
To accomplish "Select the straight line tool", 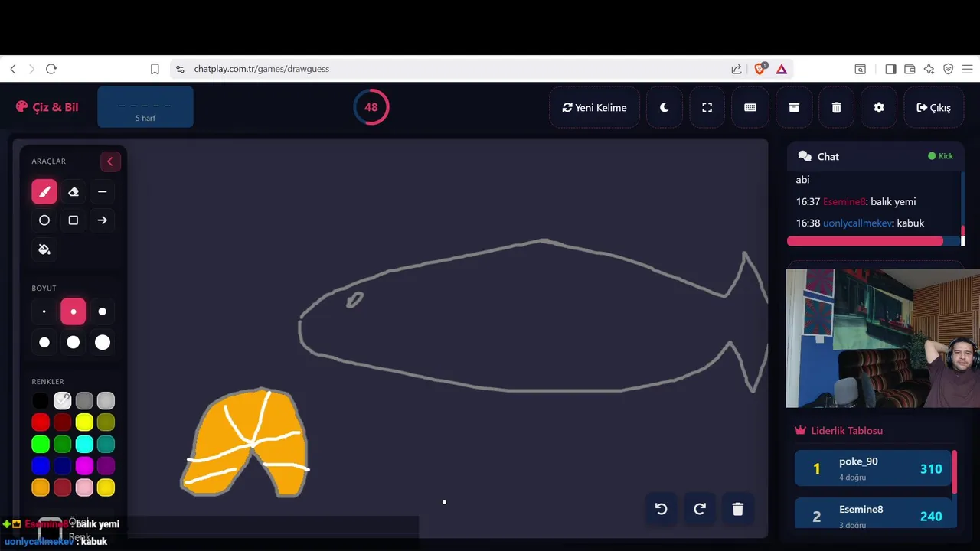I will point(103,191).
